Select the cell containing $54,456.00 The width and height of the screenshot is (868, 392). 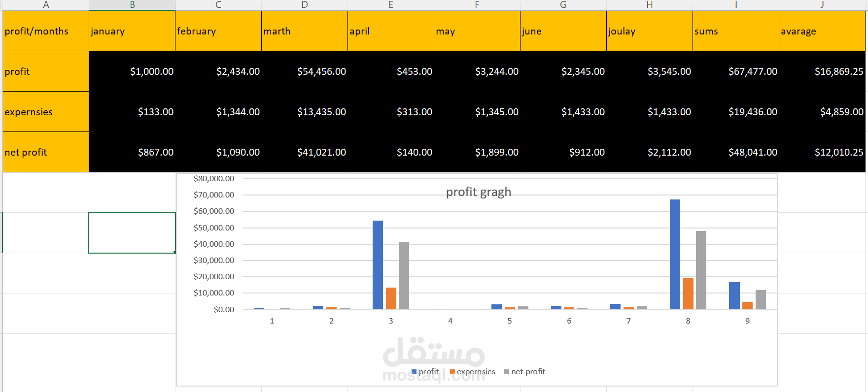[x=305, y=71]
